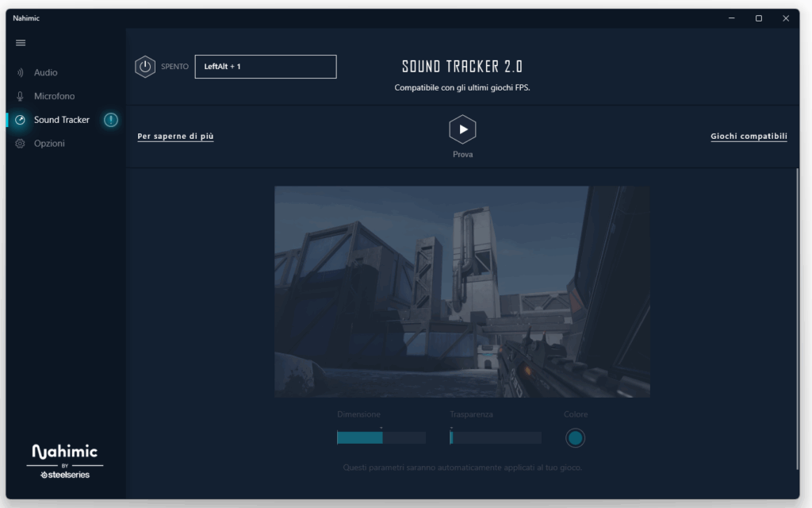Close the Nahimic window

(x=786, y=18)
